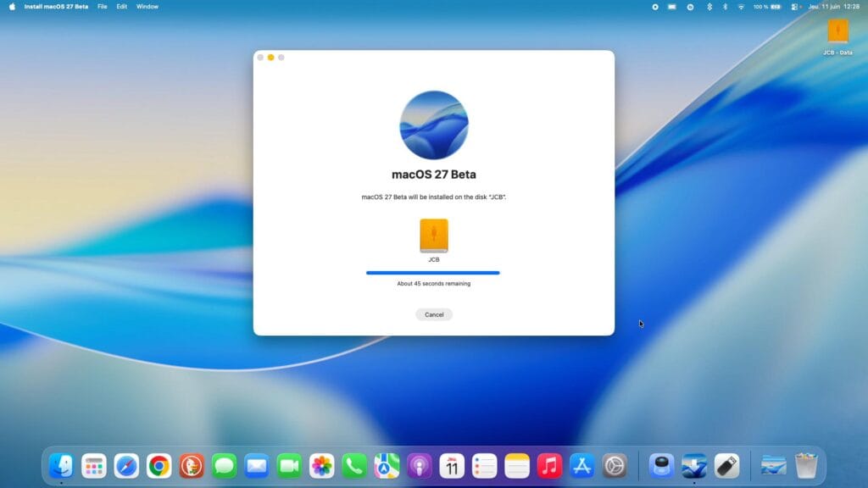This screenshot has height=488, width=868.
Task: Open the File menu
Action: click(103, 7)
